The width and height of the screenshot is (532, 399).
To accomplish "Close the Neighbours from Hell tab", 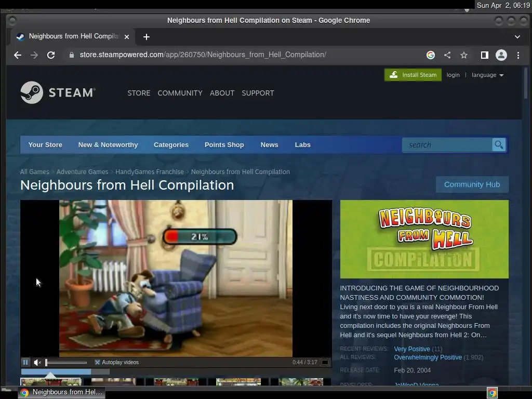I will (x=127, y=37).
